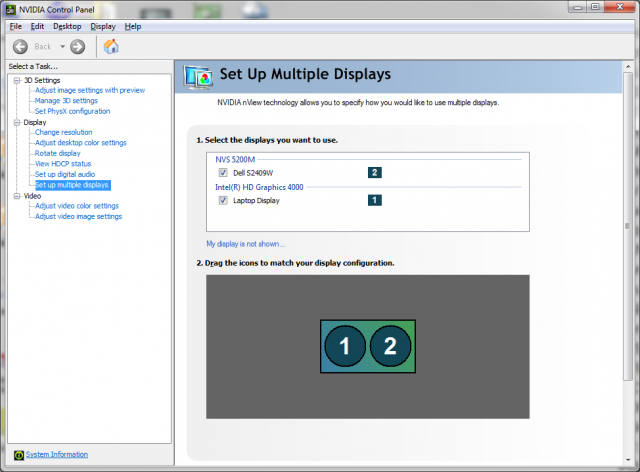Viewport: 640px width, 472px height.
Task: Click the Display category label in tree
Action: tap(35, 122)
